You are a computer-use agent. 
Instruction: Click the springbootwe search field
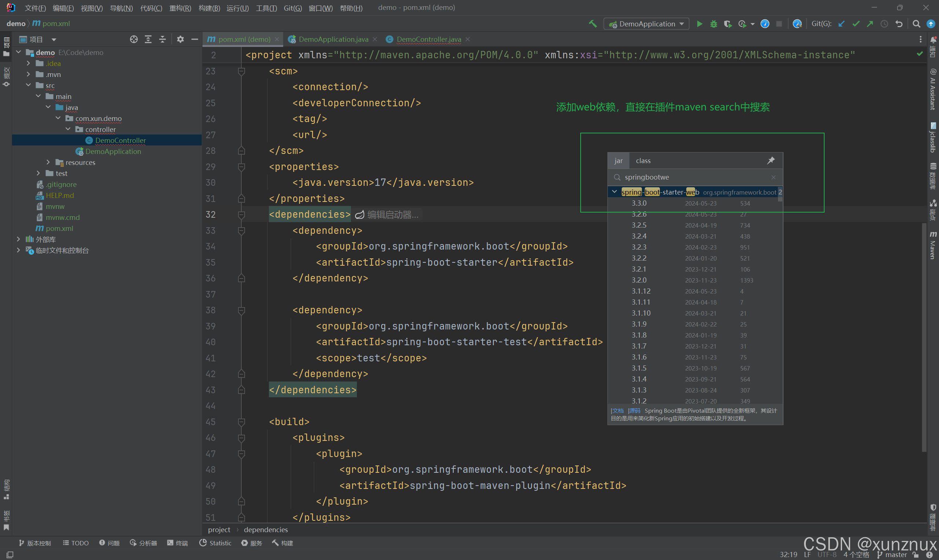695,177
